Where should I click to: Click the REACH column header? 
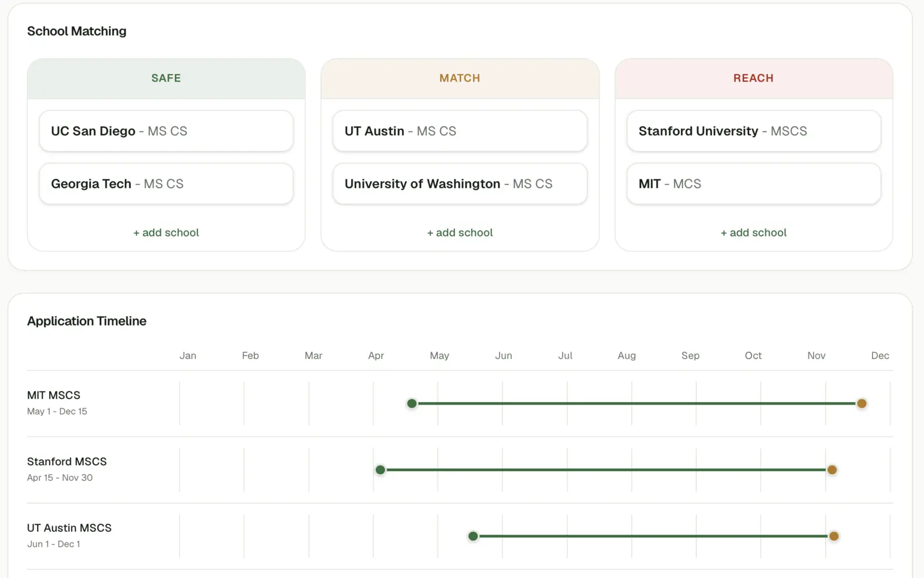(x=754, y=78)
